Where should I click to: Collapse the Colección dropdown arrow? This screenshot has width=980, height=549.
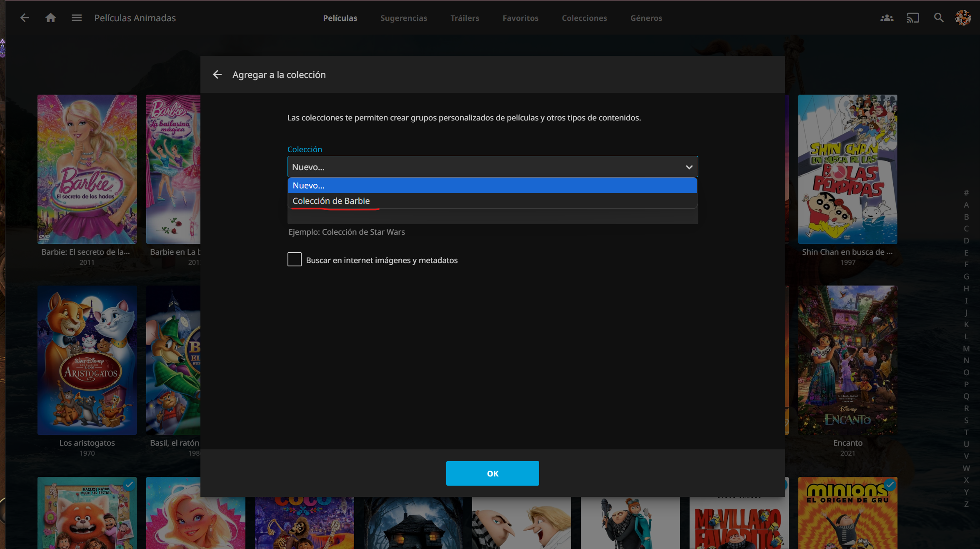click(689, 167)
